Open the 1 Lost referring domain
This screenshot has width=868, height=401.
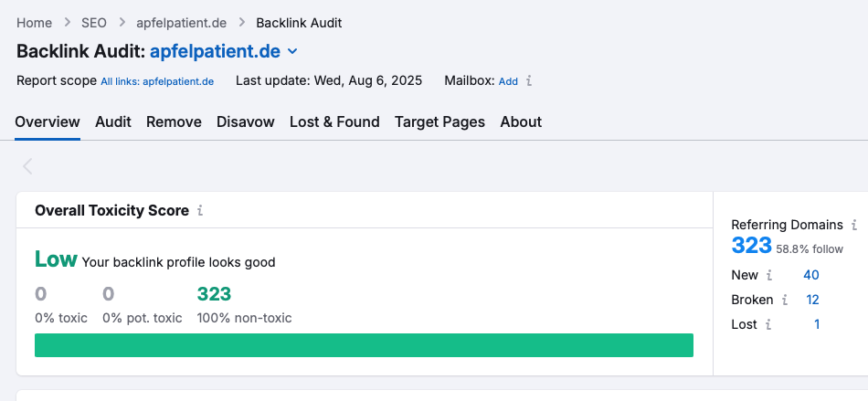tap(817, 324)
